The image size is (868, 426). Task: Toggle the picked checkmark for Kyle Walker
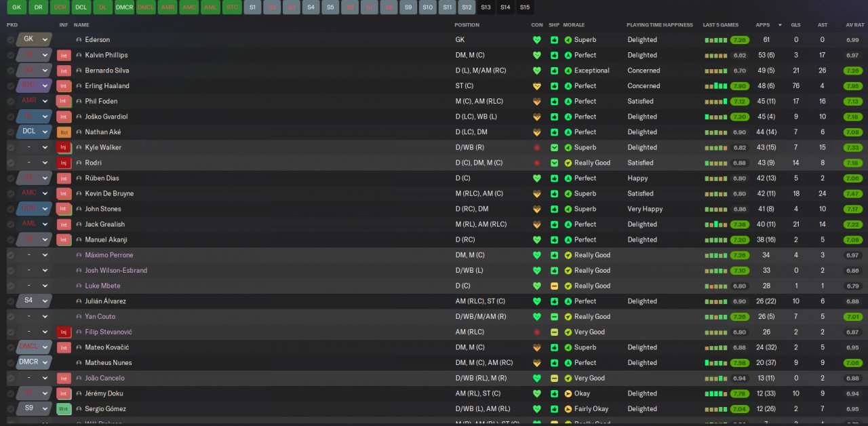10,147
